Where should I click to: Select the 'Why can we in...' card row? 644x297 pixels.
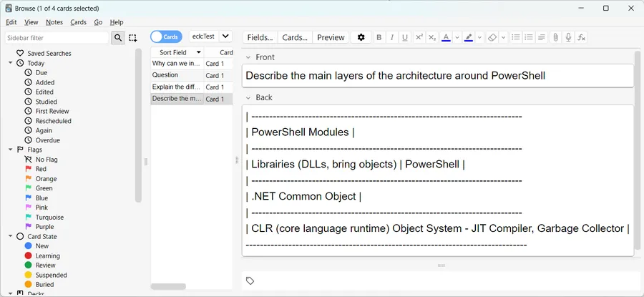[191, 63]
